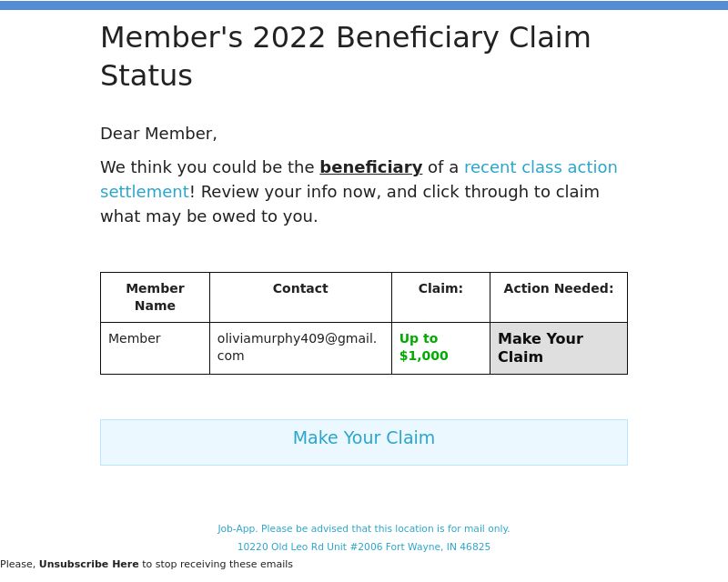Click the "Contact" column header
Image resolution: width=728 pixels, height=582 pixels.
(300, 288)
